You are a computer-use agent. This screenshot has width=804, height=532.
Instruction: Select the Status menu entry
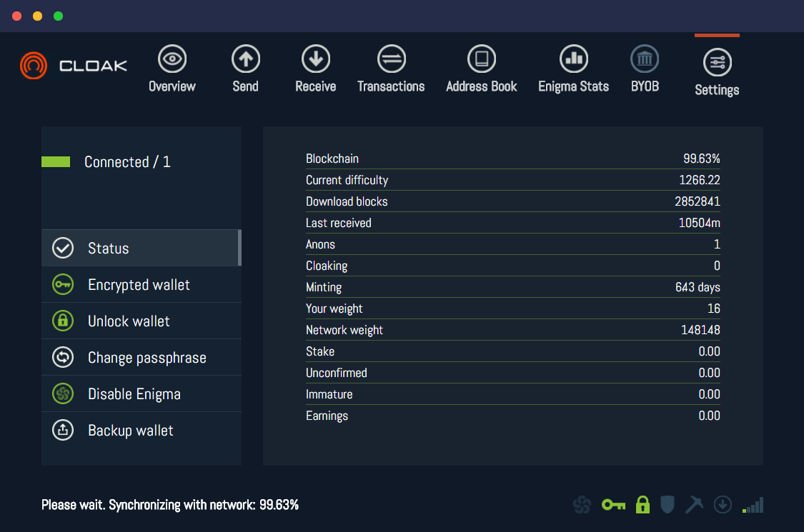pos(142,248)
